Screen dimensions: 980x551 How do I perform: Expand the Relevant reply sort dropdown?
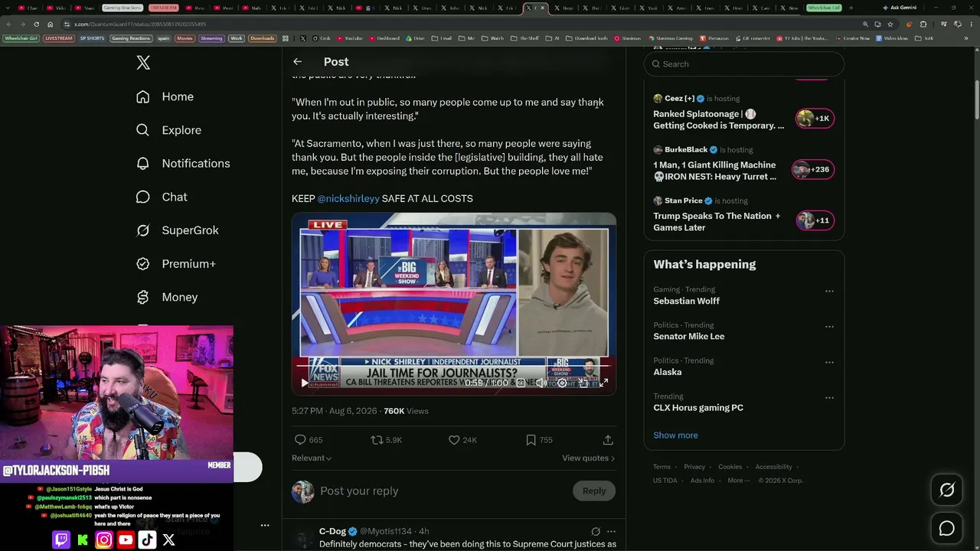point(312,458)
